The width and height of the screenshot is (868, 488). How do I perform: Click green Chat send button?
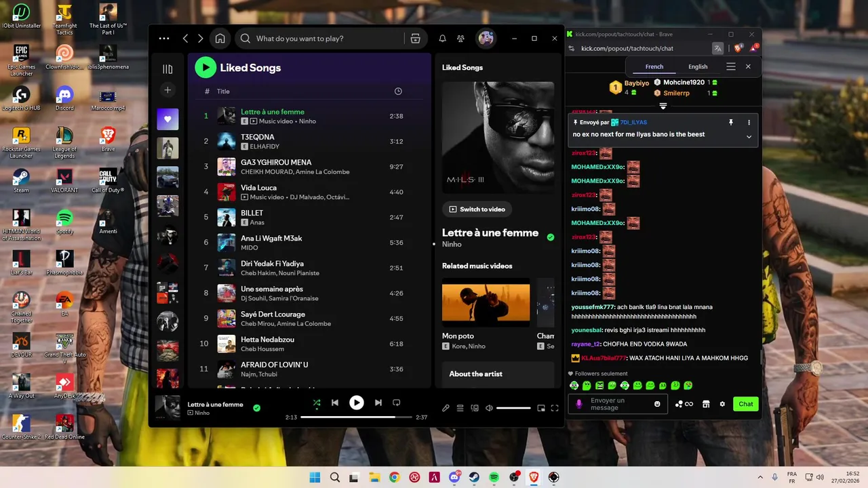click(x=746, y=404)
